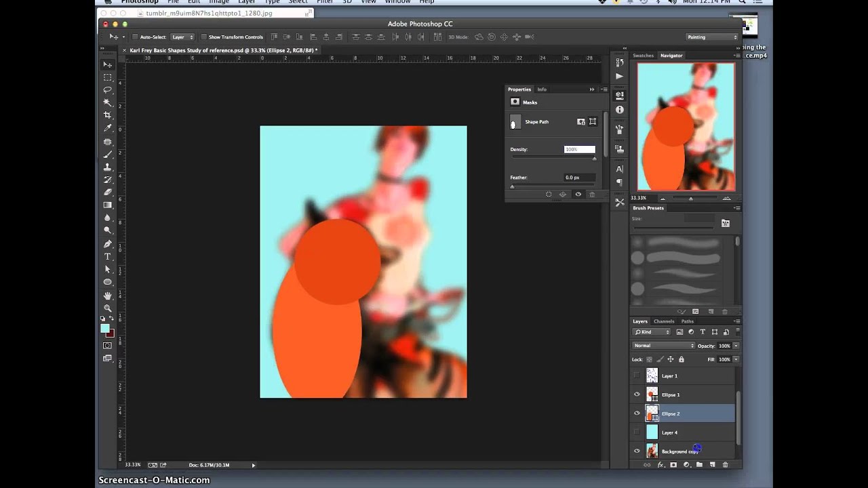Filter layers by type (T) icon
Viewport: 868px width, 488px height.
(703, 332)
